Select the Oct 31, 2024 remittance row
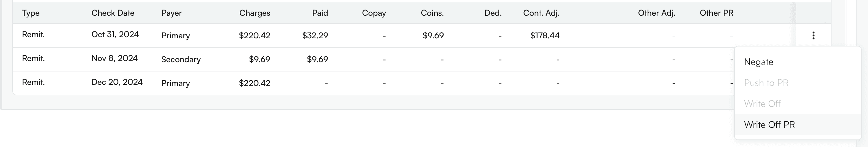This screenshot has height=147, width=868. click(115, 35)
